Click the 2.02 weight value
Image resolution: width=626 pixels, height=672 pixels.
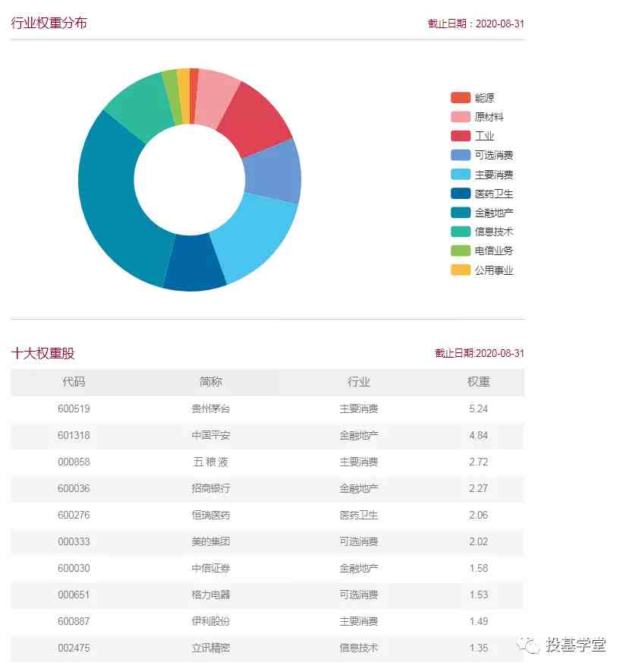pyautogui.click(x=478, y=541)
